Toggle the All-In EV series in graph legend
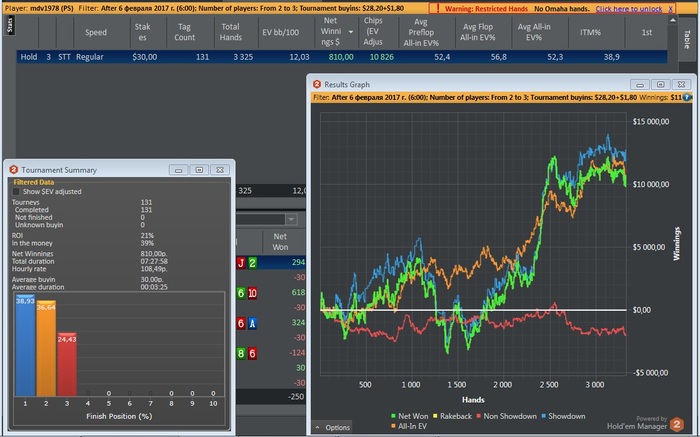The image size is (700, 437). coord(408,426)
